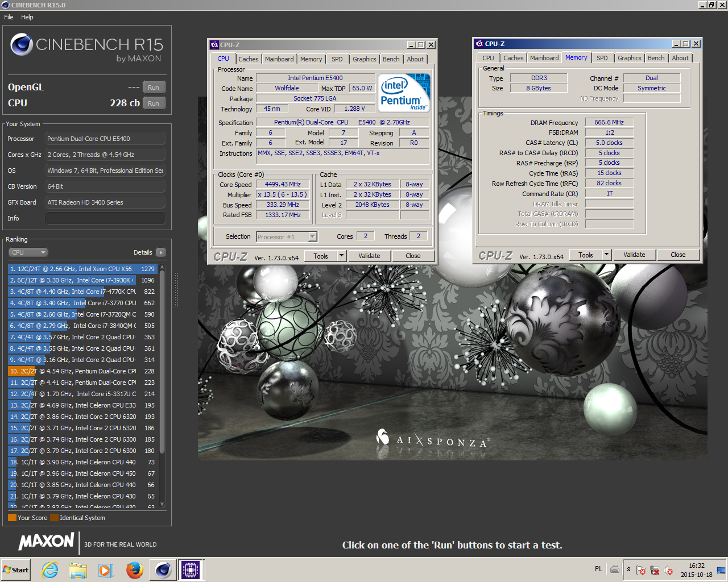This screenshot has height=582, width=728.
Task: Open Graphics tab in left CPU-Z window
Action: point(365,59)
